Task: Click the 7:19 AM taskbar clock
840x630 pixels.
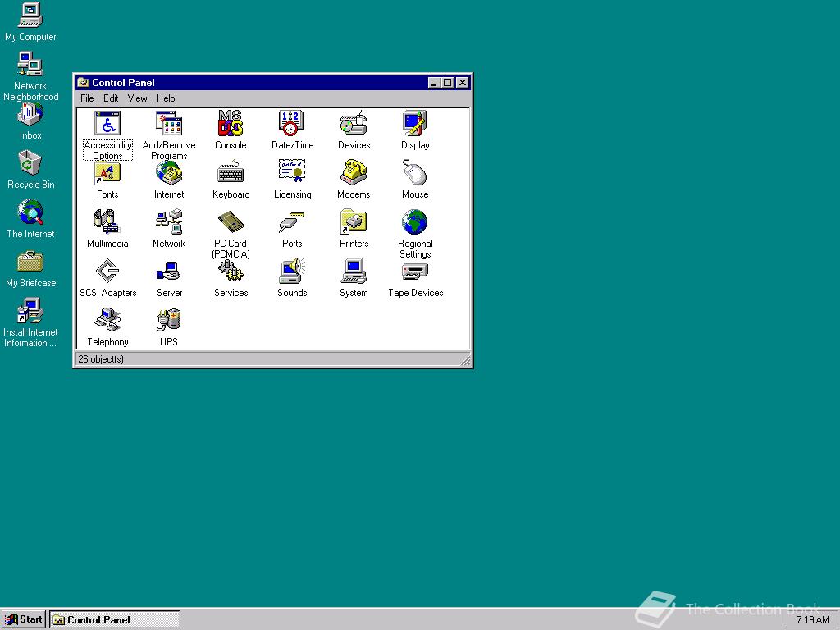Action: [x=813, y=620]
